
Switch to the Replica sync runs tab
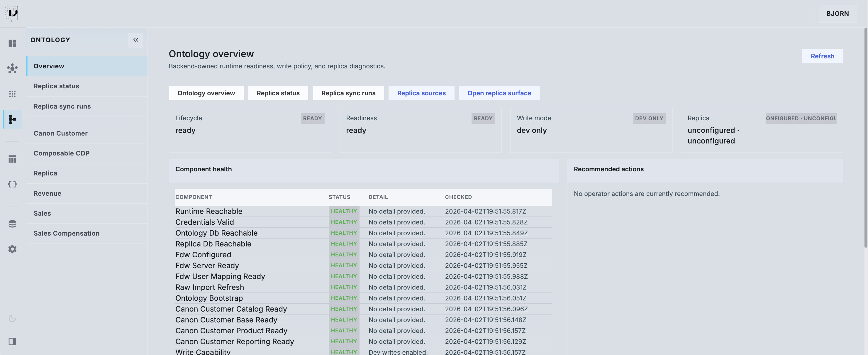pos(348,93)
